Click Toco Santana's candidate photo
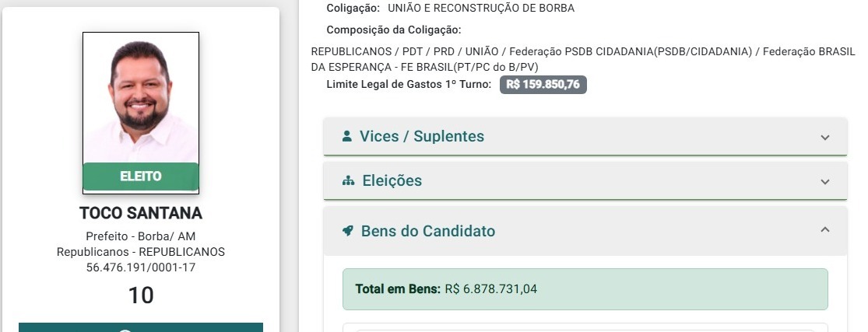 [141, 97]
